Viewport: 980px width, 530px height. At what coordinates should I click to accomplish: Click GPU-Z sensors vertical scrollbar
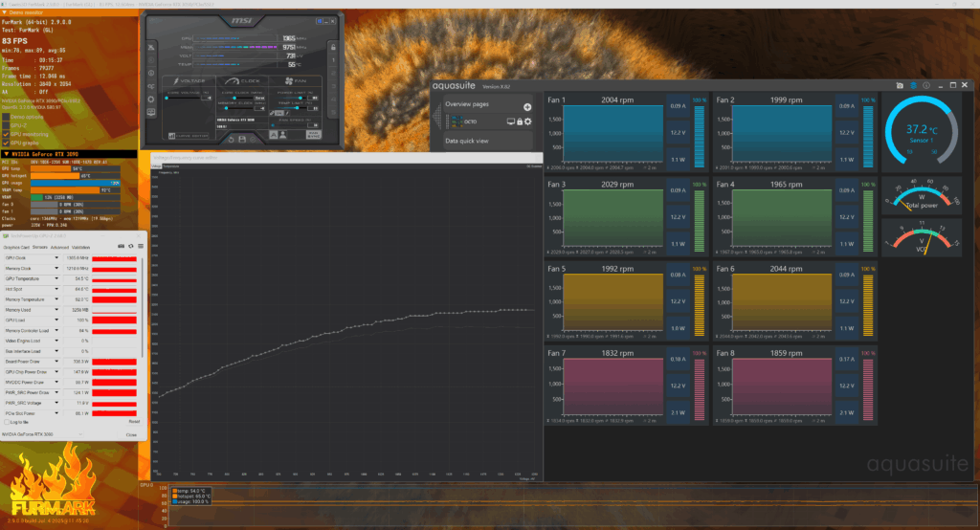[143, 307]
